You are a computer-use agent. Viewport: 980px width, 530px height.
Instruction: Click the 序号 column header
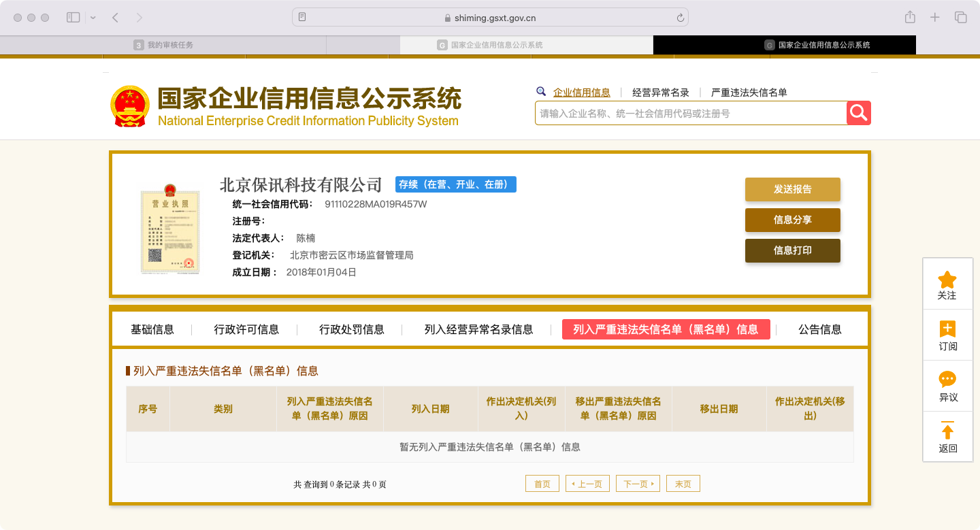pyautogui.click(x=148, y=409)
